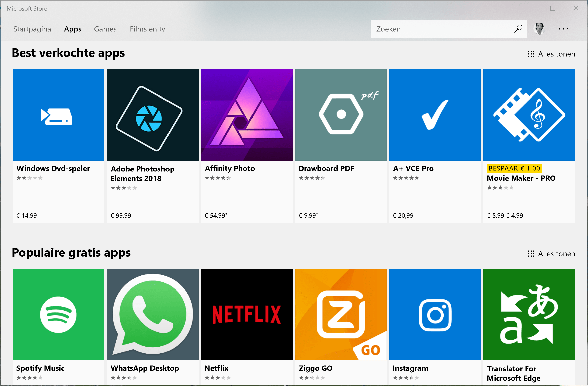Open the Ziggo GO app tile

click(x=341, y=314)
